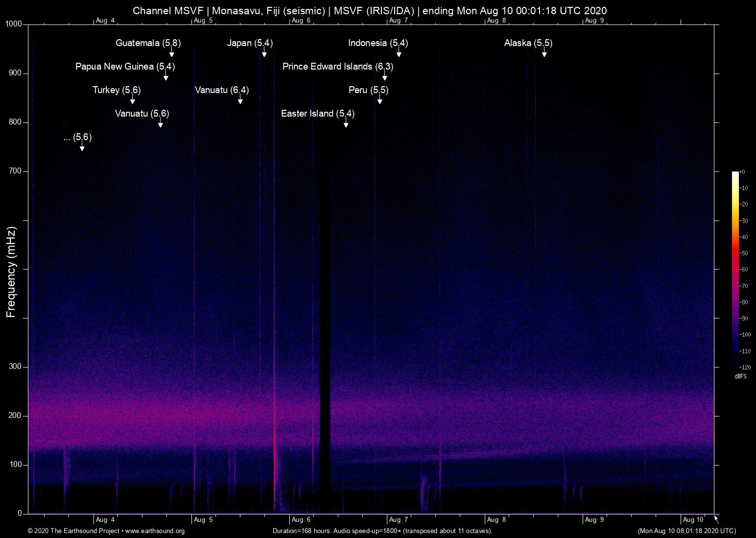The height and width of the screenshot is (538, 756).
Task: Select the Easter Island (5.4) arrow marker
Action: click(346, 124)
